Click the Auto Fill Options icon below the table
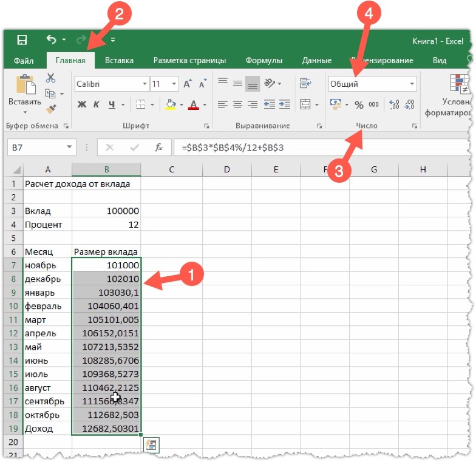 point(151,445)
